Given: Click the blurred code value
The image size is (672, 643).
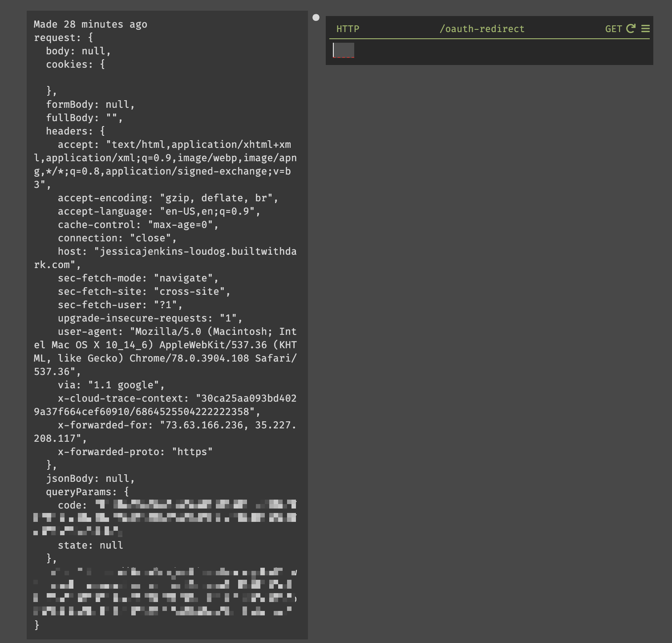Looking at the screenshot, I should [x=165, y=517].
